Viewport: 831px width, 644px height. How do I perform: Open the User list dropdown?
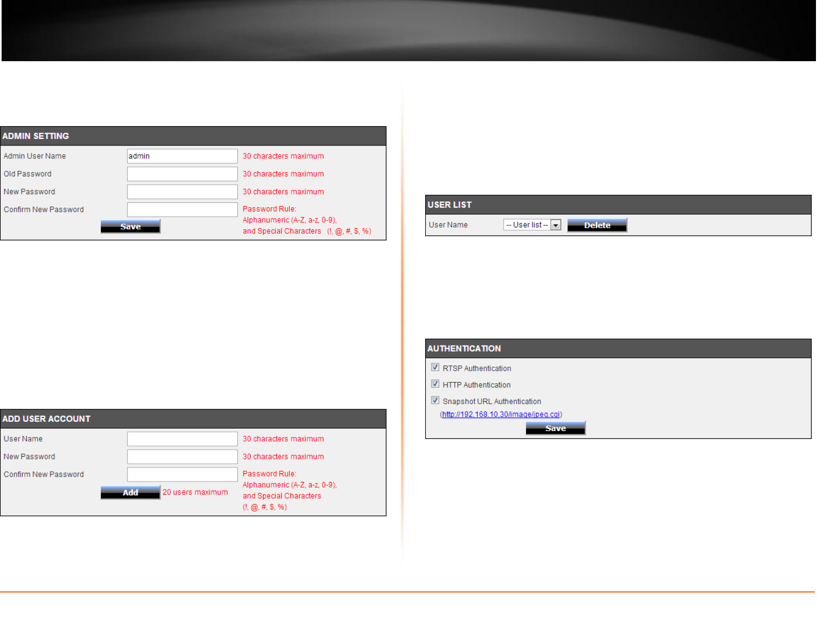coord(532,225)
